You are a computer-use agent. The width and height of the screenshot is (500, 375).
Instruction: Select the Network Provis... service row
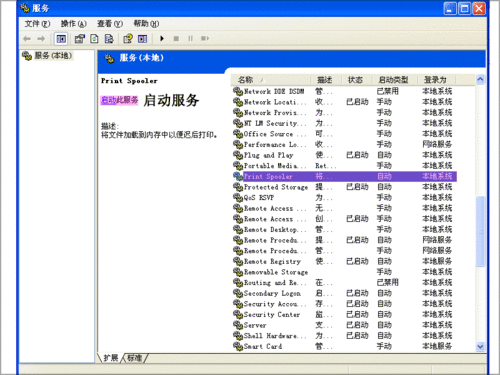coord(344,112)
